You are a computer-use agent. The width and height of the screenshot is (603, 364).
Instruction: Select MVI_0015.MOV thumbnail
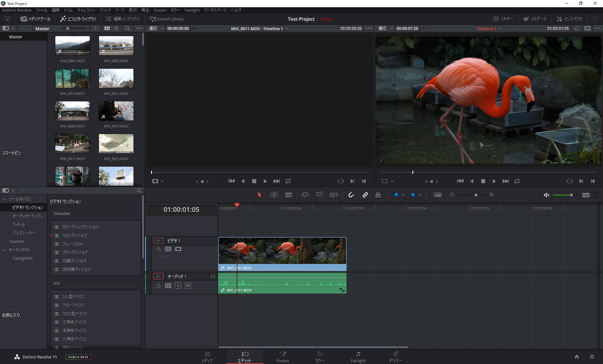click(116, 144)
